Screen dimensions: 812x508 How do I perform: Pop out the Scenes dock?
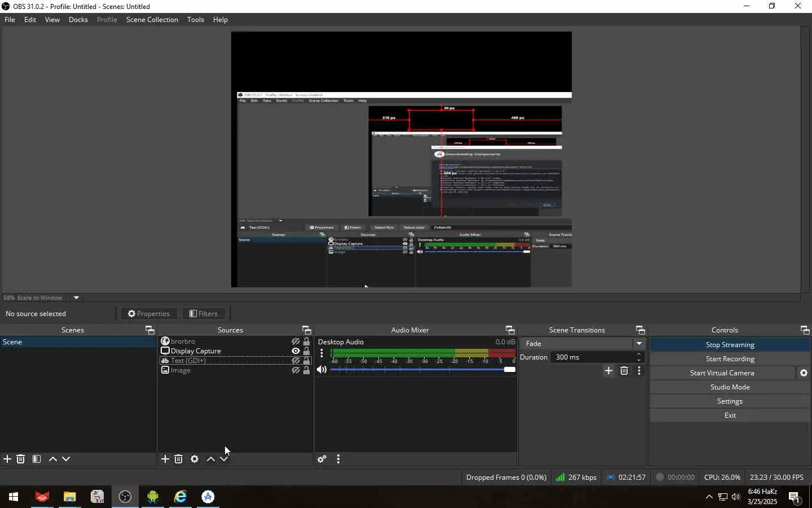point(150,330)
